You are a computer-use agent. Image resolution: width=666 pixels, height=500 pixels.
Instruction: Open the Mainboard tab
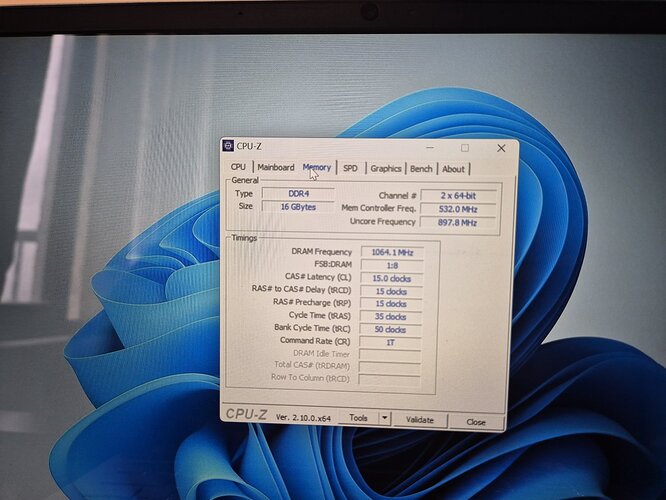275,168
